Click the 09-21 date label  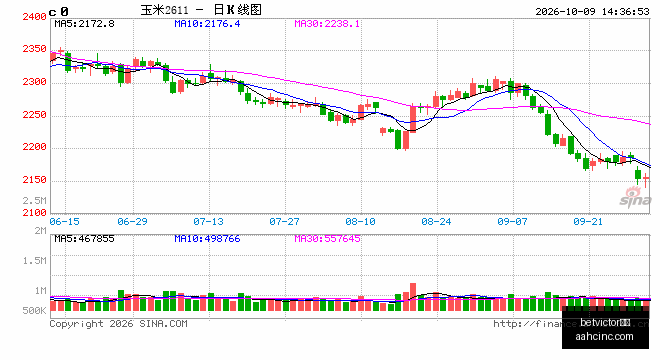point(588,221)
